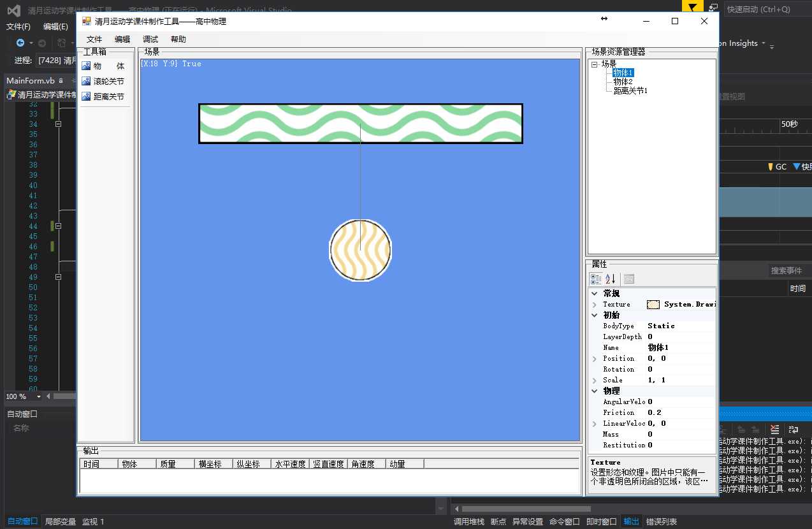Expand the Scale property
Viewport: 812px width, 529px height.
coord(595,380)
